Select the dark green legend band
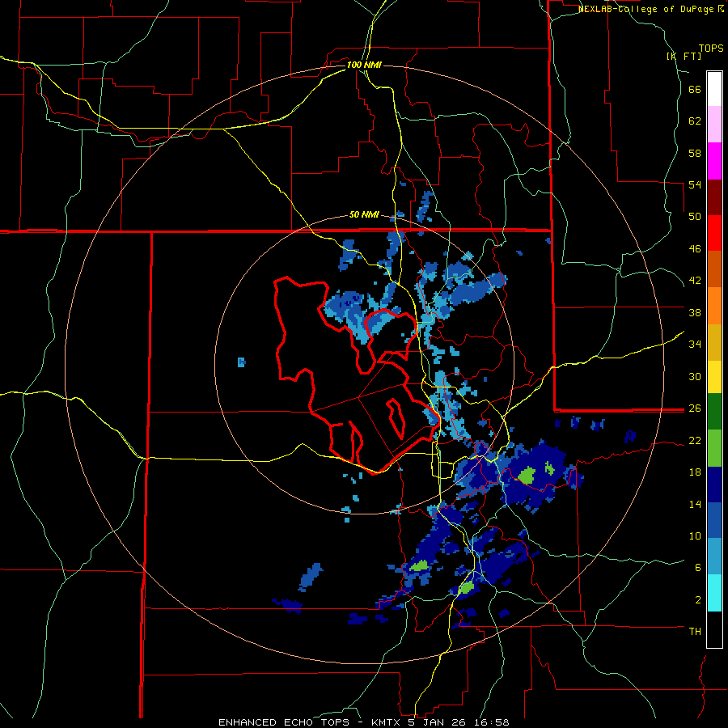The image size is (728, 728). point(714,412)
